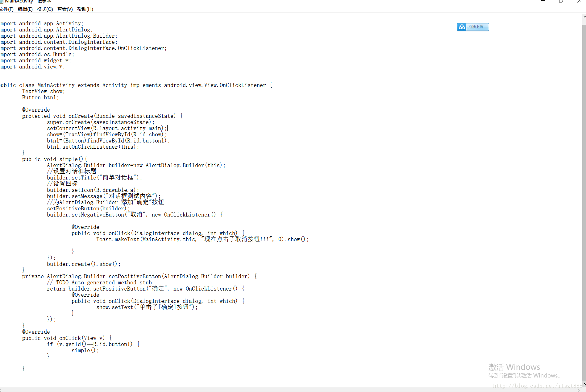Open the 编辑(E) menu
Screen dimensions: 586x392
(25, 9)
